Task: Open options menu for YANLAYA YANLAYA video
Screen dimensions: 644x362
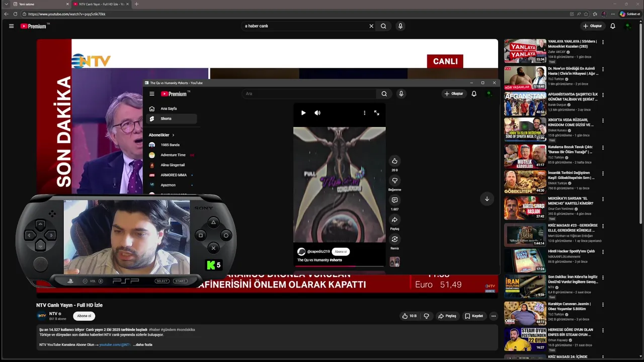Action: (603, 42)
